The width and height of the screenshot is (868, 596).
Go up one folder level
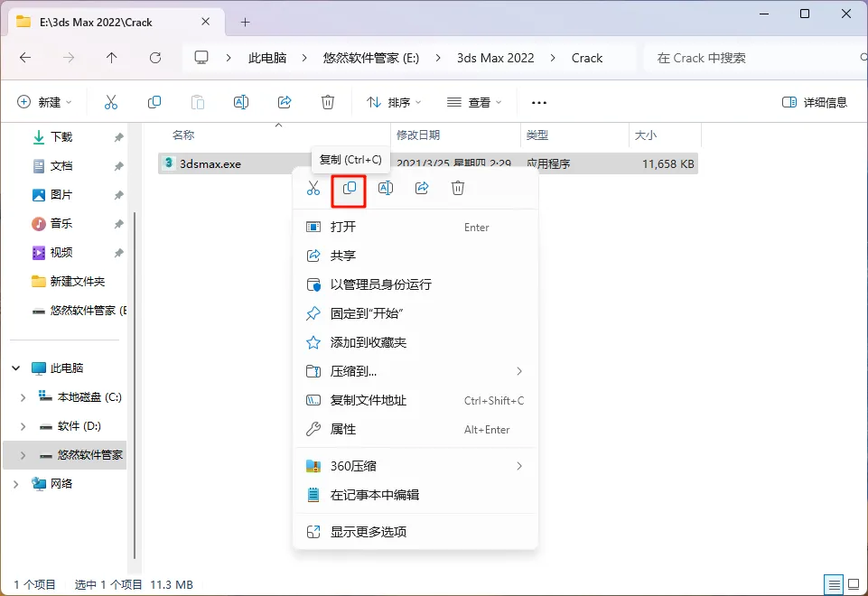112,58
